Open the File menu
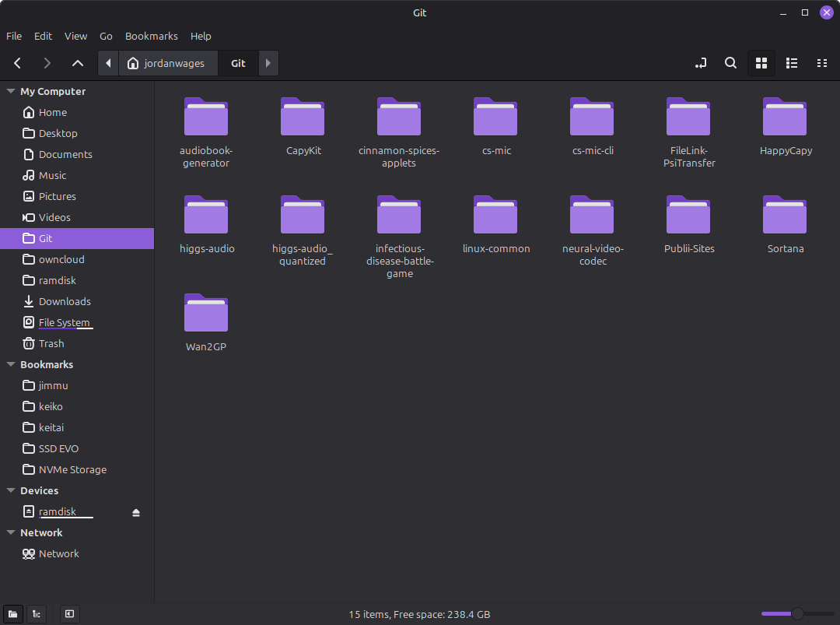 pos(14,36)
